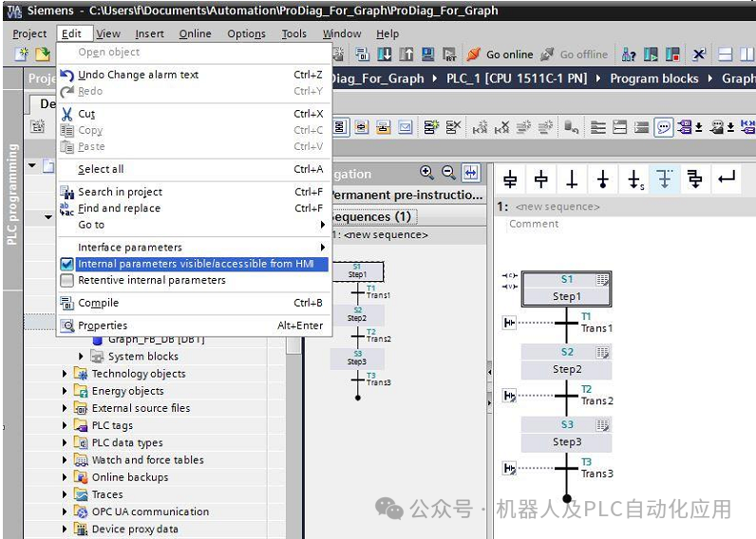The height and width of the screenshot is (539, 756).
Task: Click PLC_1 [CPU 1511C-1 PN] in breadcrumb
Action: coord(517,79)
